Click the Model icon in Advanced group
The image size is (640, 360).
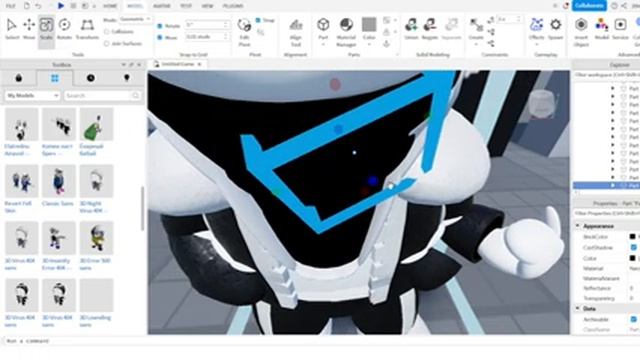(x=602, y=29)
